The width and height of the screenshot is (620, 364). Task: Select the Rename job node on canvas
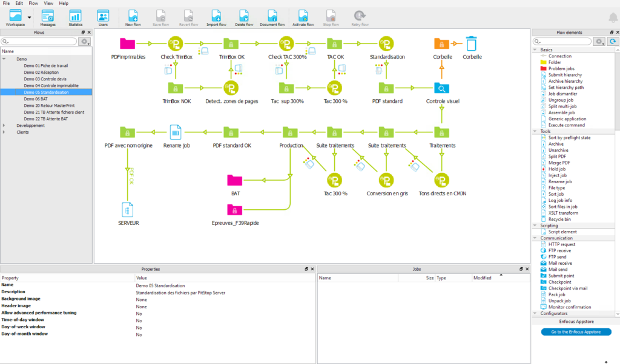click(x=176, y=132)
